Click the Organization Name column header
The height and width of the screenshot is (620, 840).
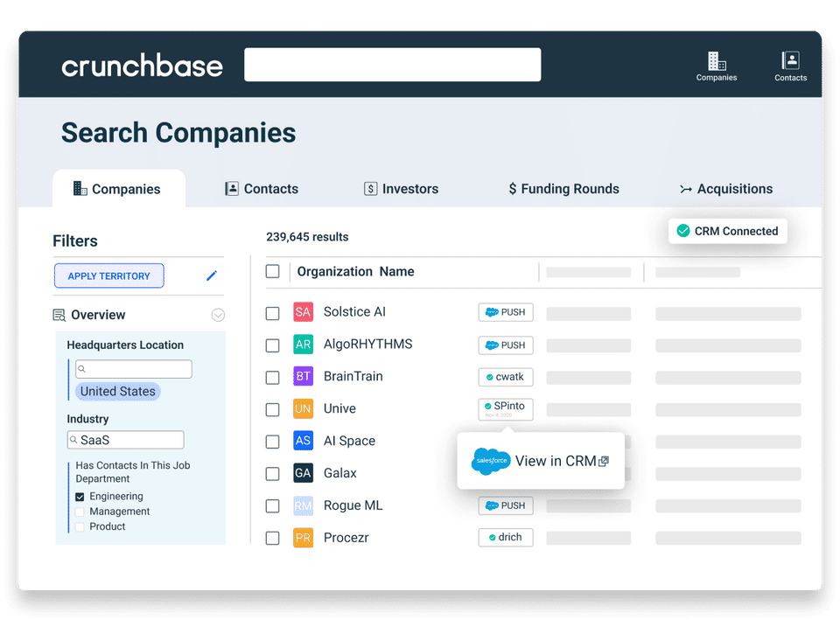tap(356, 271)
